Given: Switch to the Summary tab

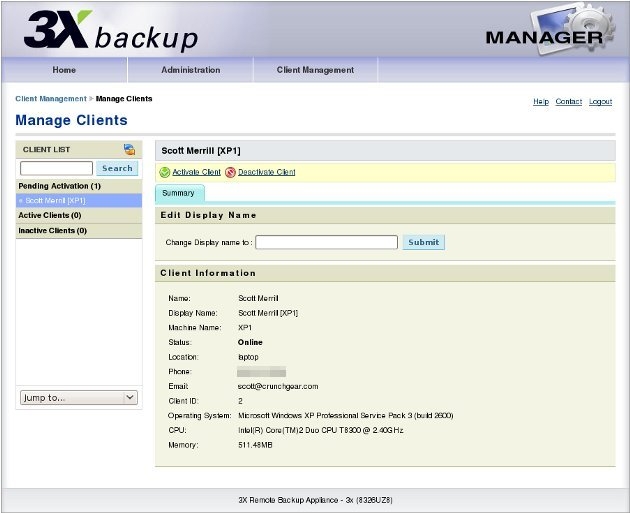Looking at the screenshot, I should click(180, 193).
